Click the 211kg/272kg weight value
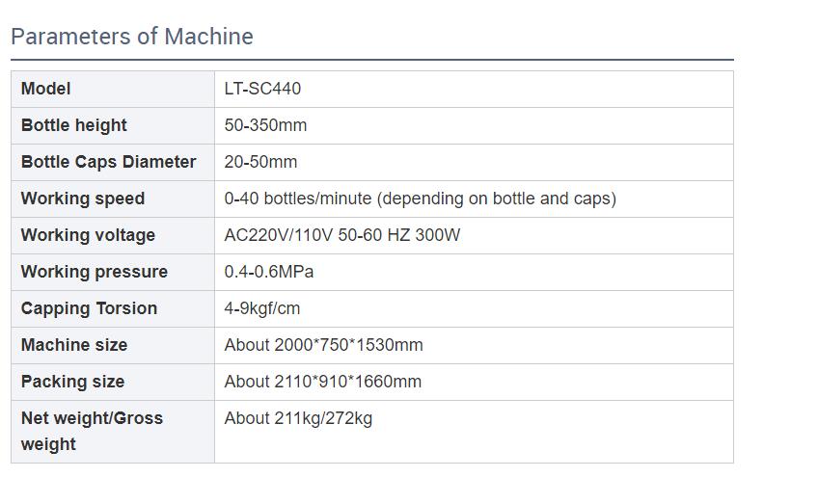The width and height of the screenshot is (818, 504). coord(298,418)
